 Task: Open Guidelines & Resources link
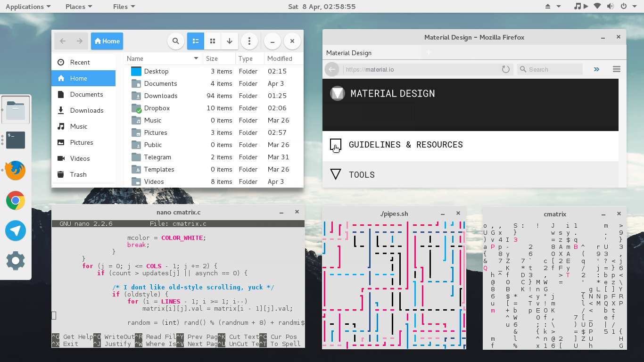(405, 145)
